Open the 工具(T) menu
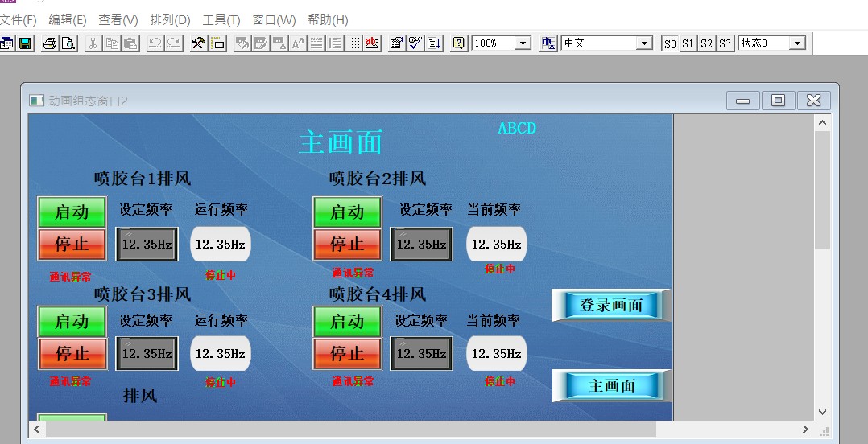The height and width of the screenshot is (444, 868). tap(221, 19)
